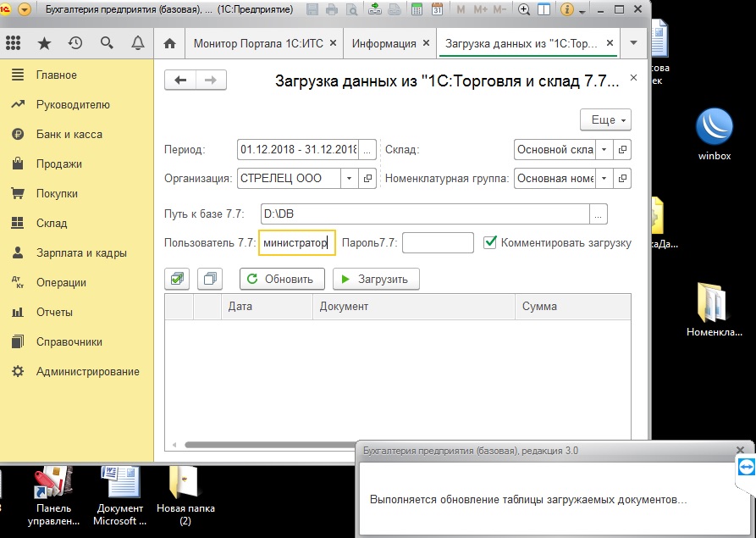Click the Print icon in title bar
Screen dimensions: 756x538
click(332, 9)
